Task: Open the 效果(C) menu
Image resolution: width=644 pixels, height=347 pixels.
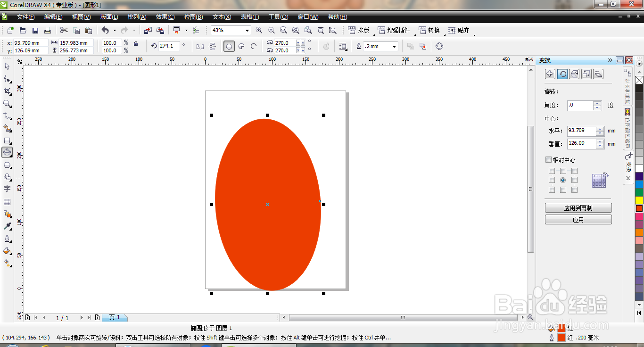Action: [165, 17]
